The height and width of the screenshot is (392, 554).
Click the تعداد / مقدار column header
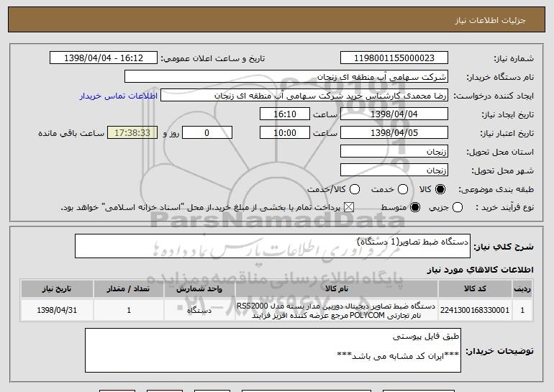click(x=128, y=289)
